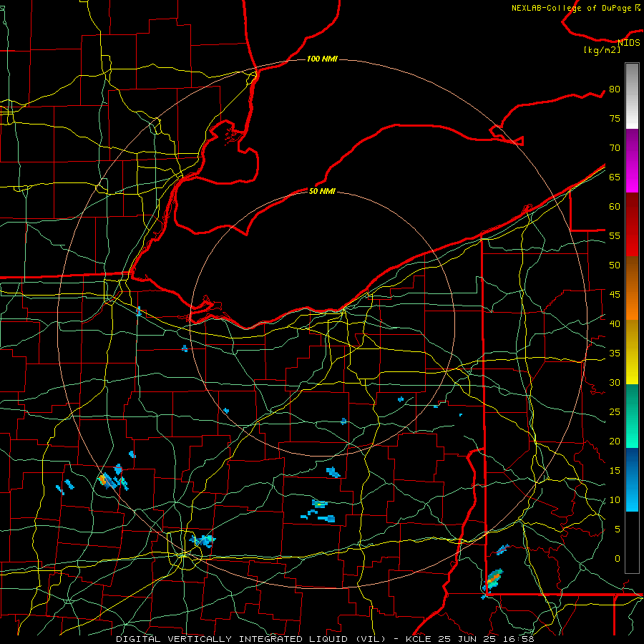Select scale value 25
644x644 pixels.
(x=615, y=411)
